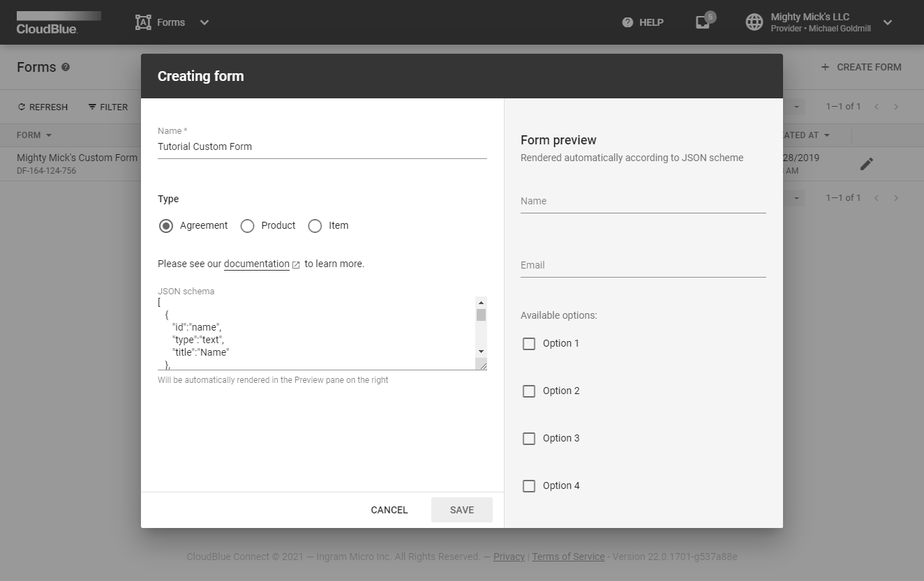Check the Option 1 checkbox
The height and width of the screenshot is (581, 924).
[529, 344]
